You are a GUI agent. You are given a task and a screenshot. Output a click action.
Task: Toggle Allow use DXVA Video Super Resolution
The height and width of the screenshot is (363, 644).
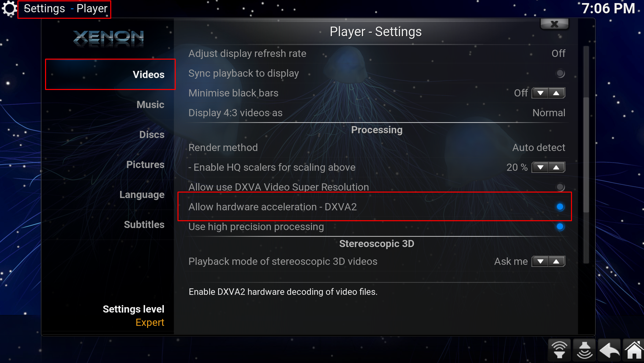pyautogui.click(x=560, y=187)
